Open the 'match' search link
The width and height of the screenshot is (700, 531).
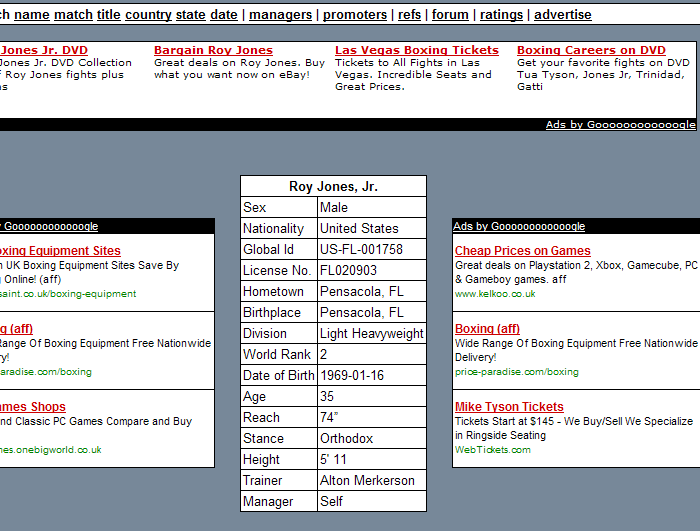point(73,15)
